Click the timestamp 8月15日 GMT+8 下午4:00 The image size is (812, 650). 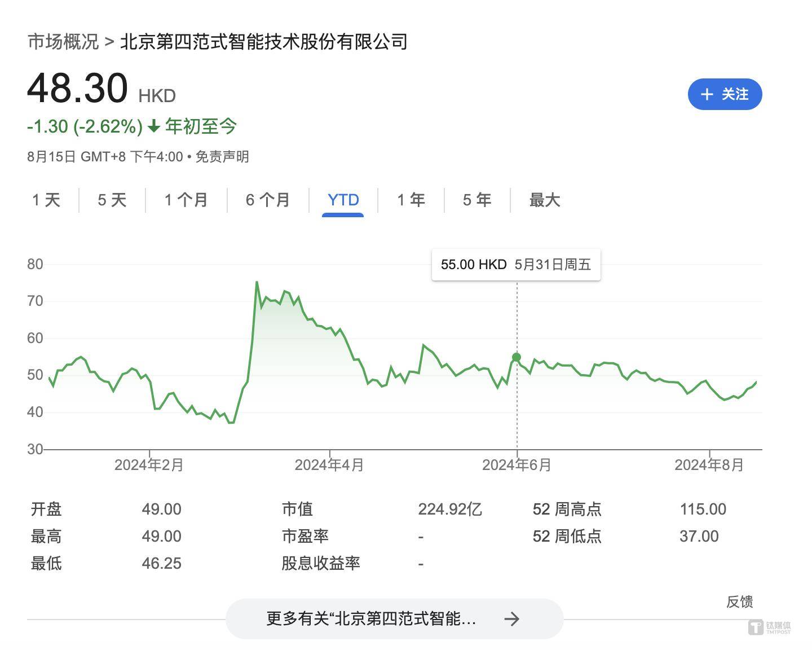tap(105, 157)
